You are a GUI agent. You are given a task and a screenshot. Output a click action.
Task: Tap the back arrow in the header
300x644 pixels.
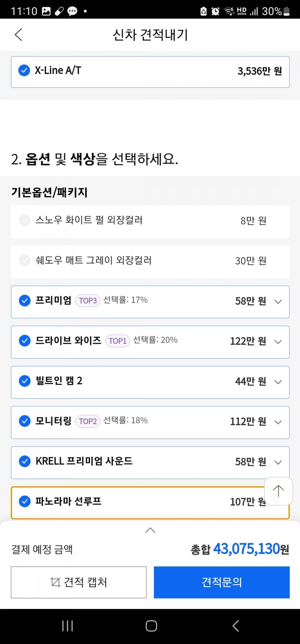click(x=19, y=34)
